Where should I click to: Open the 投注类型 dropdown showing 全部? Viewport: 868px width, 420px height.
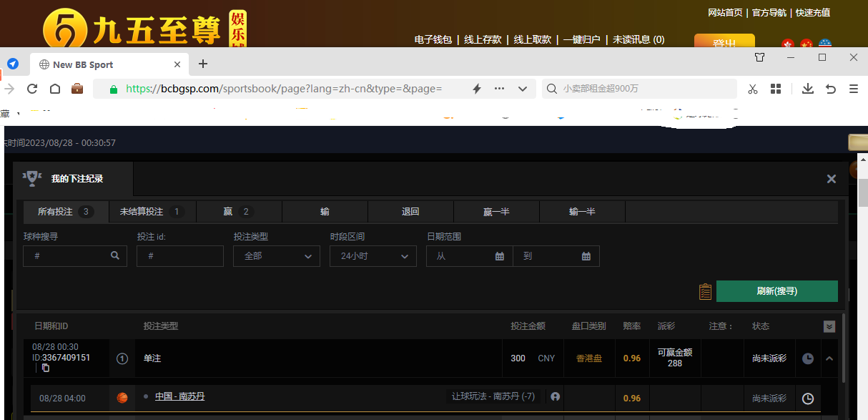(x=277, y=255)
